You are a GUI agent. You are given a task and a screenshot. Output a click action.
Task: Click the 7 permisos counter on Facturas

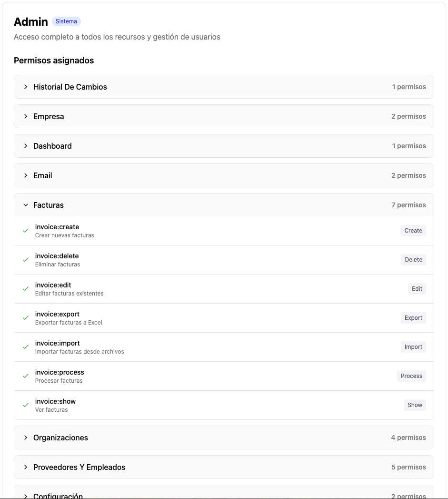coord(409,205)
